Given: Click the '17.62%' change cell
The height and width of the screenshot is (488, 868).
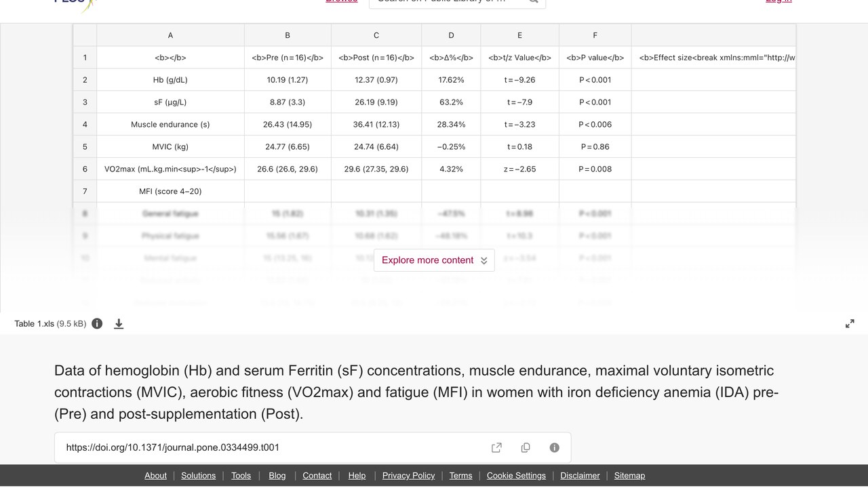Looking at the screenshot, I should (x=451, y=80).
